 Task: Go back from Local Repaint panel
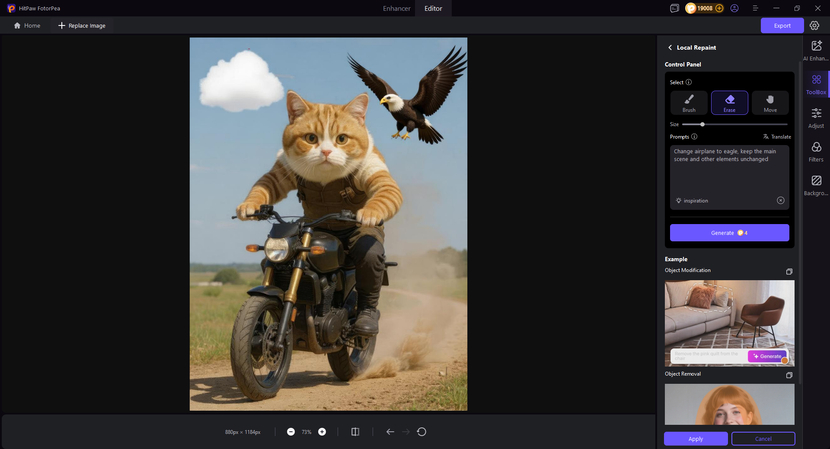click(670, 48)
